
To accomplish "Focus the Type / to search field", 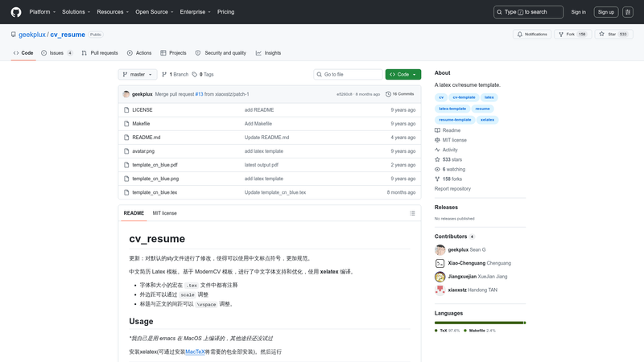I will 528,12.
